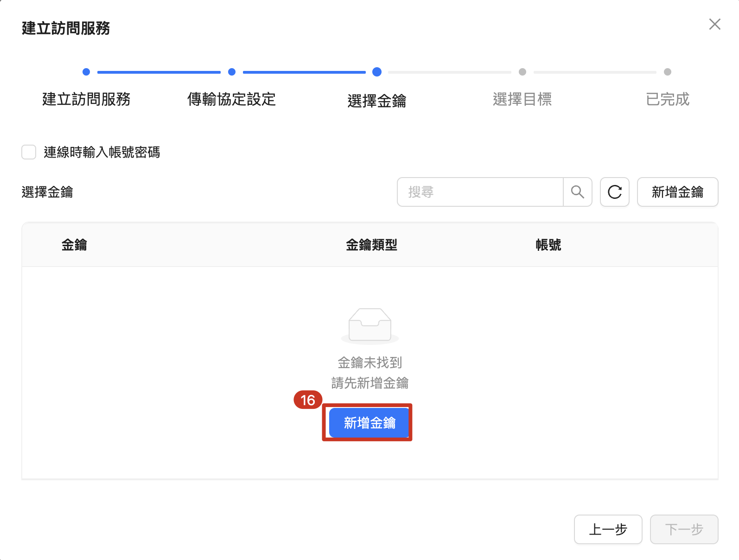This screenshot has height=560, width=739.
Task: Click the first step dot for 建立訪問服務
Action: 86,72
